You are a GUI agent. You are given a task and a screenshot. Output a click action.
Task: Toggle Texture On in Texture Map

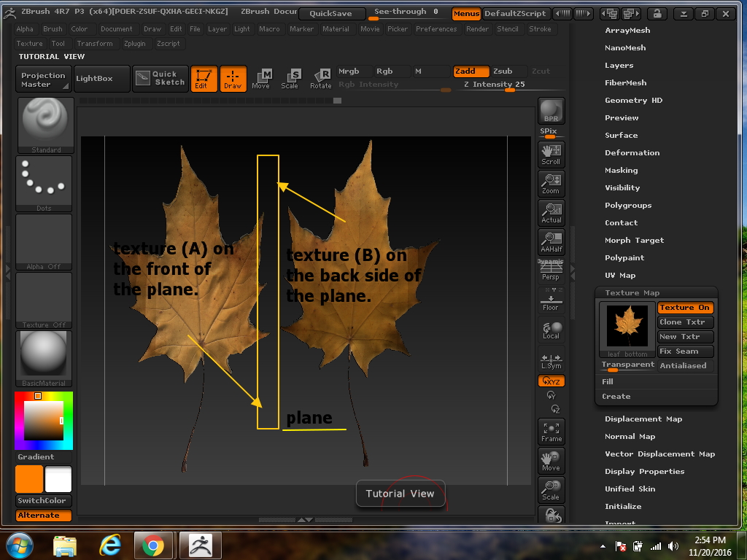[x=685, y=308]
